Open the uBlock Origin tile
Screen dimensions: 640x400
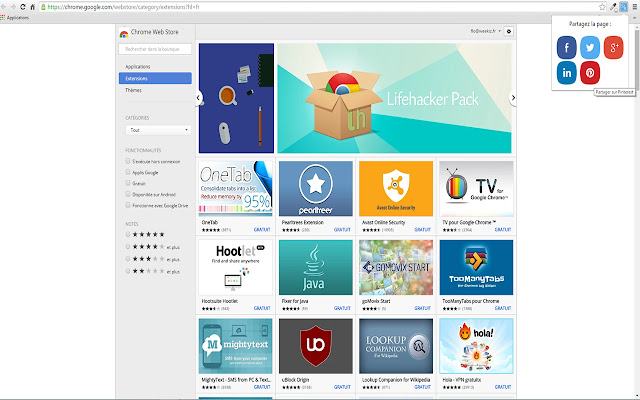tap(316, 354)
